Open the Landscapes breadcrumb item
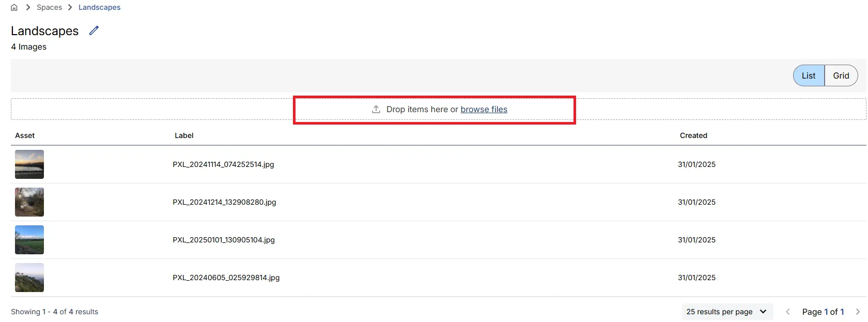Screen dimensions: 868x322 click(x=99, y=7)
